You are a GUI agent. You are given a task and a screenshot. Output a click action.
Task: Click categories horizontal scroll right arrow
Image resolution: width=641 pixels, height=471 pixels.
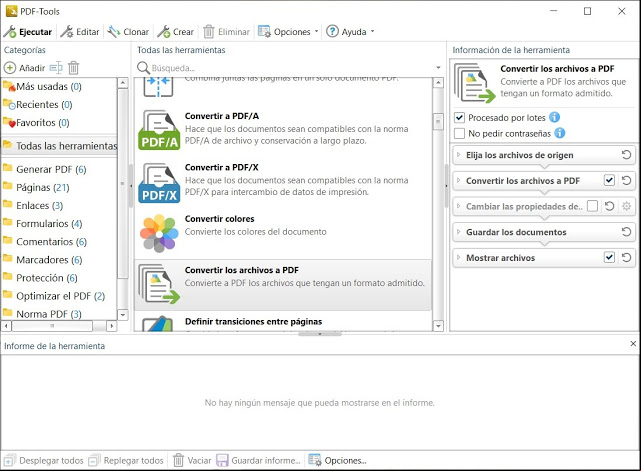[111, 326]
